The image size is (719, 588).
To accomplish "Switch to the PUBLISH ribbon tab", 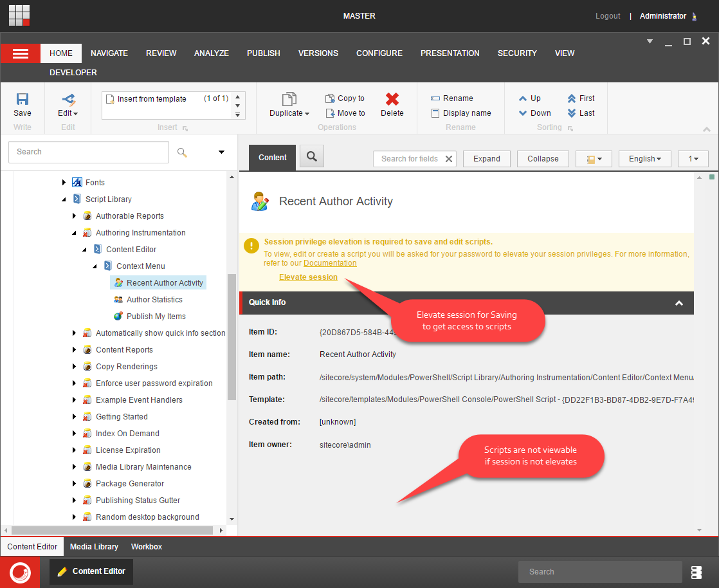I will click(263, 53).
